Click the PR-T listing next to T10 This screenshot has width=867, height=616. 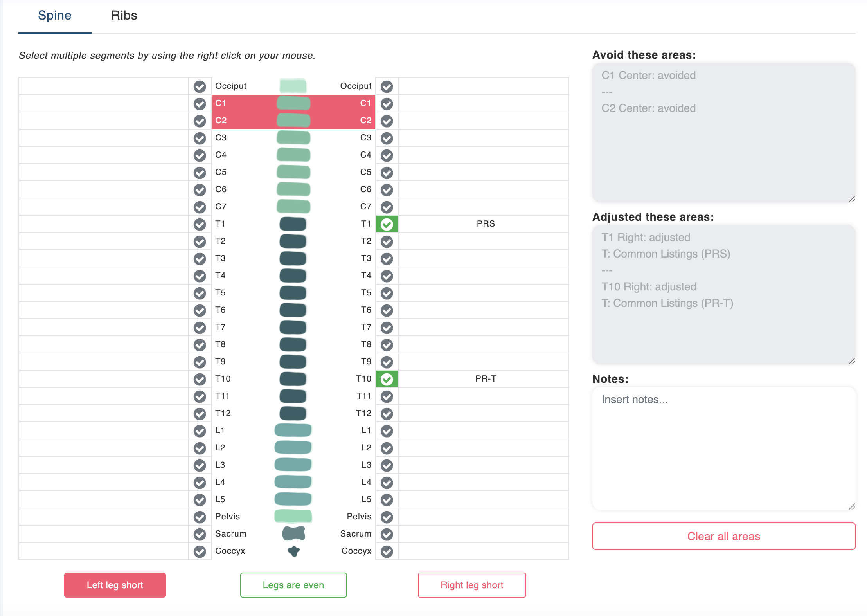coord(486,379)
